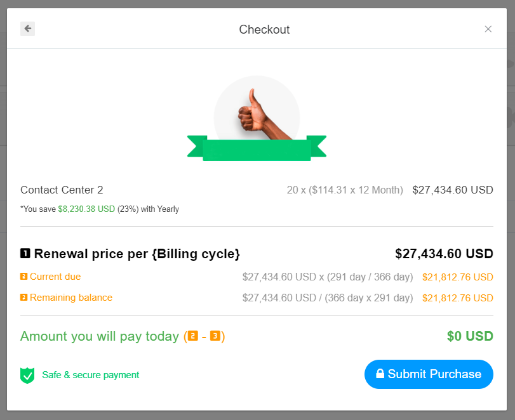Click the $0 USD amount due today
Viewport: 515px width, 420px height.
tap(470, 336)
